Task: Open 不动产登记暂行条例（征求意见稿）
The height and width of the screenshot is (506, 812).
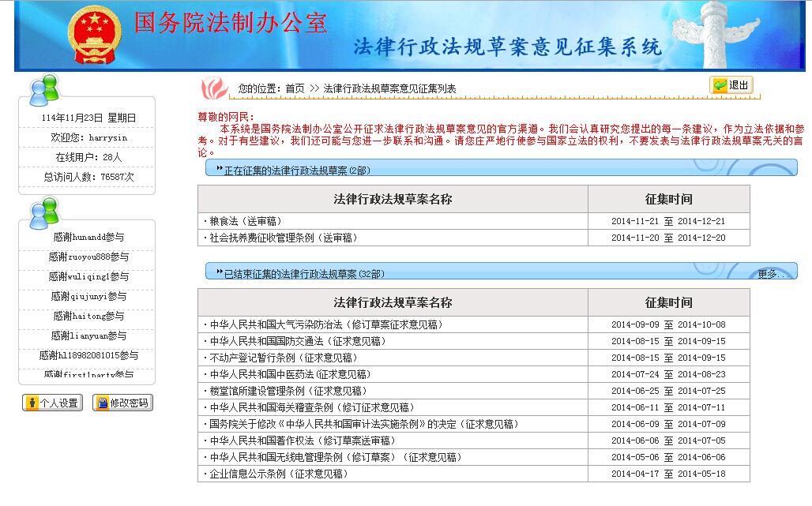Action: click(x=284, y=358)
